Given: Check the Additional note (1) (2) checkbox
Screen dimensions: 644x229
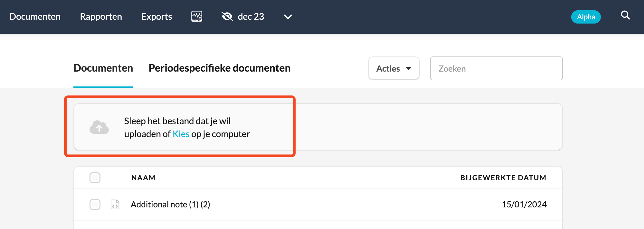Looking at the screenshot, I should [x=95, y=204].
